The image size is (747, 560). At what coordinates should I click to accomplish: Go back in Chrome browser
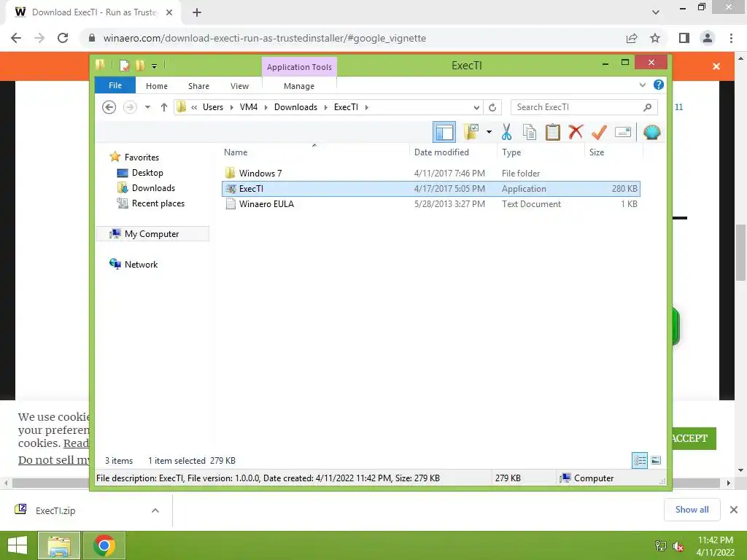(16, 38)
